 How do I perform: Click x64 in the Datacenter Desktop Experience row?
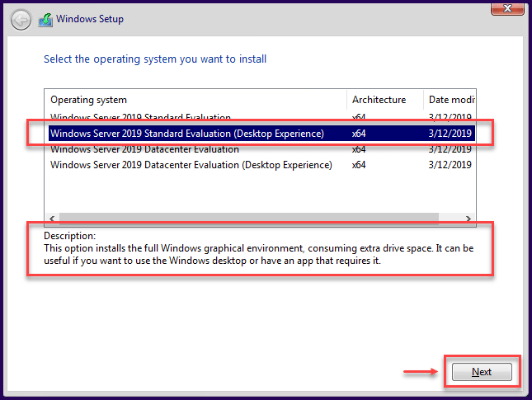pos(359,165)
